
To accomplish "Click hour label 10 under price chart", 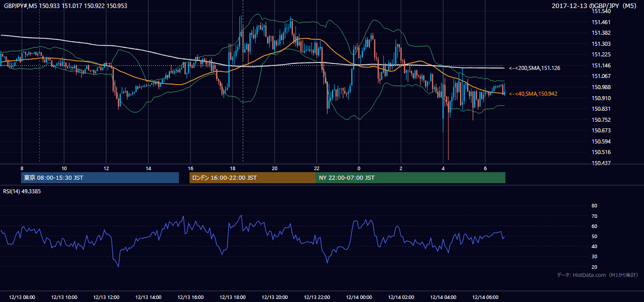I will tap(64, 168).
